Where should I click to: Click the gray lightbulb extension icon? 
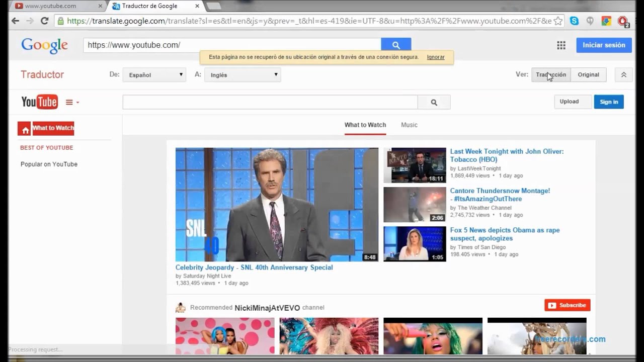point(590,21)
